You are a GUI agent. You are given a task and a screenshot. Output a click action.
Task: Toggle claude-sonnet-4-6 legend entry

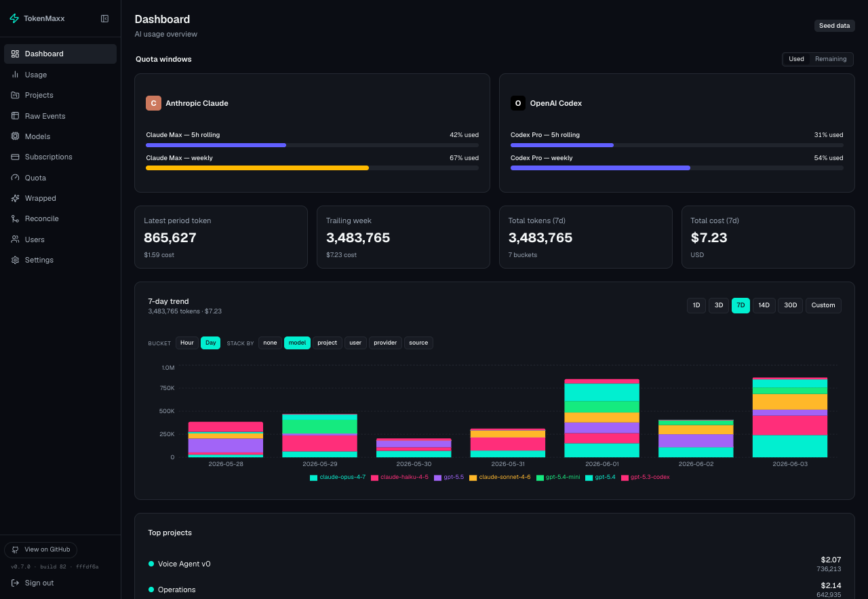(x=500, y=478)
